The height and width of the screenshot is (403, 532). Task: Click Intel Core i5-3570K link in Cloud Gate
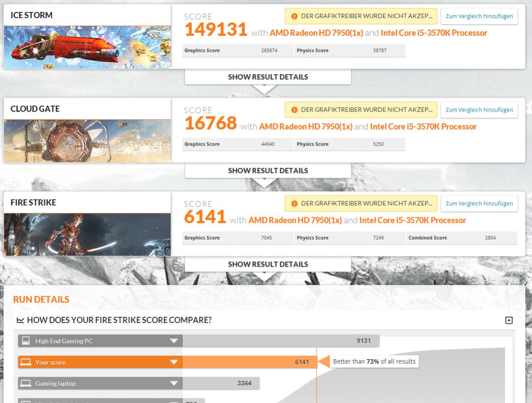(x=424, y=127)
